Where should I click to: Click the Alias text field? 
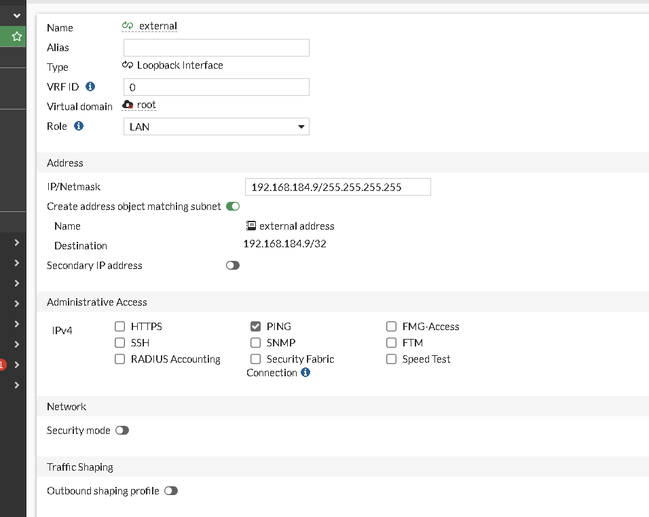tap(216, 48)
